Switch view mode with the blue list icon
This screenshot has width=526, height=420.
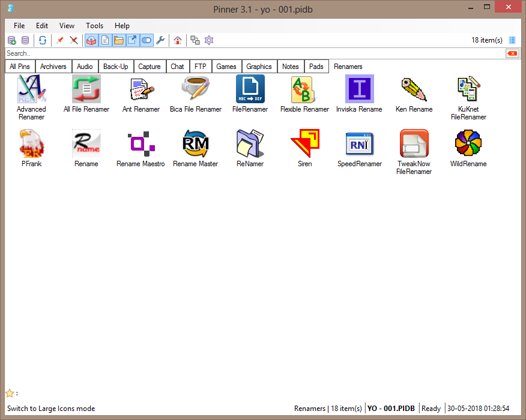pyautogui.click(x=512, y=40)
